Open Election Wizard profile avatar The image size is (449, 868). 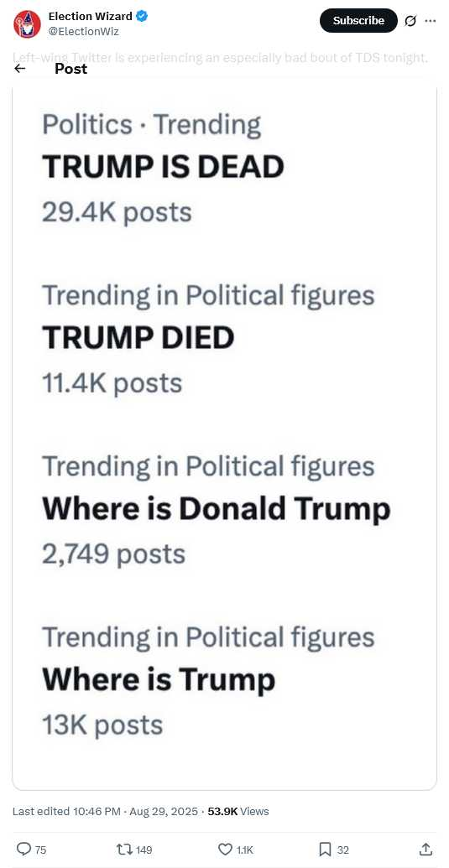[27, 23]
